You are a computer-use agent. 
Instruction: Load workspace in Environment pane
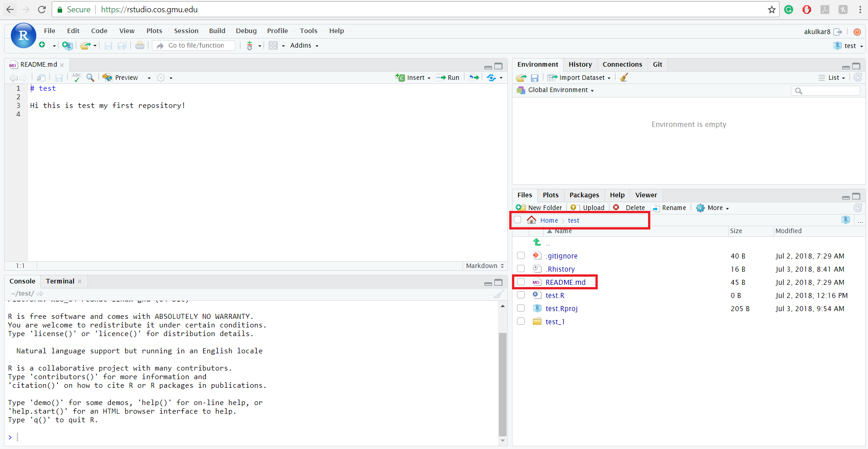point(521,78)
